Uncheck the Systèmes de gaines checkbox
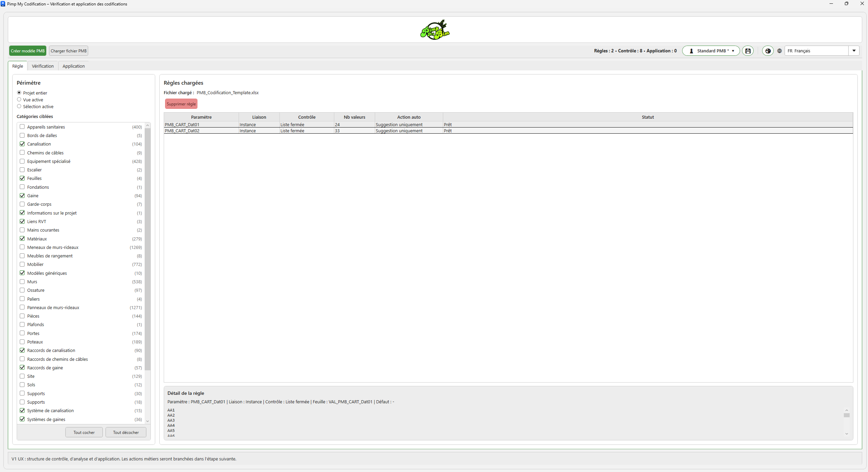The image size is (868, 472). (22, 419)
